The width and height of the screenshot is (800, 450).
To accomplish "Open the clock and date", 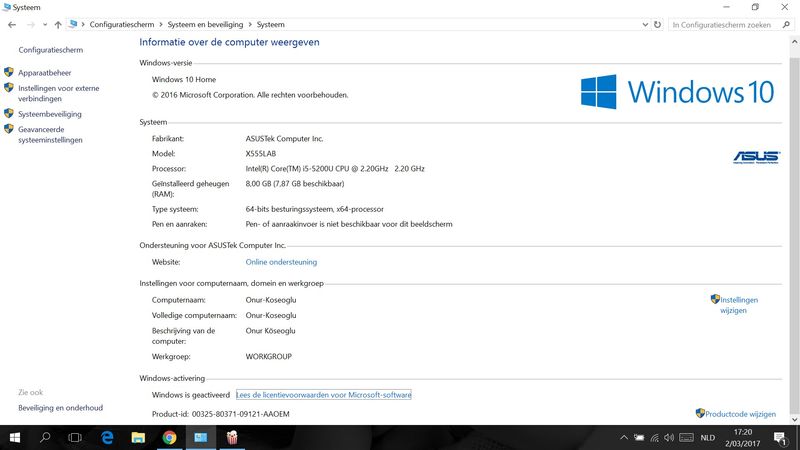I will 743,438.
